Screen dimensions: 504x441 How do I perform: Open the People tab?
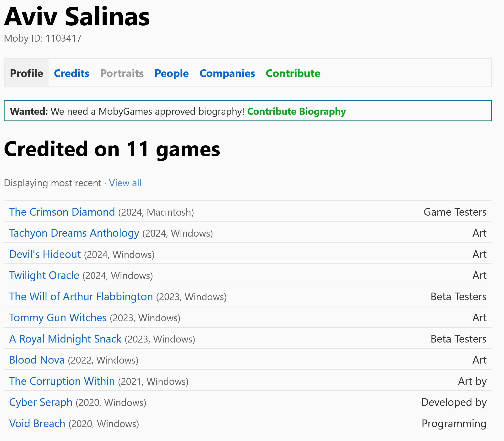pos(172,73)
